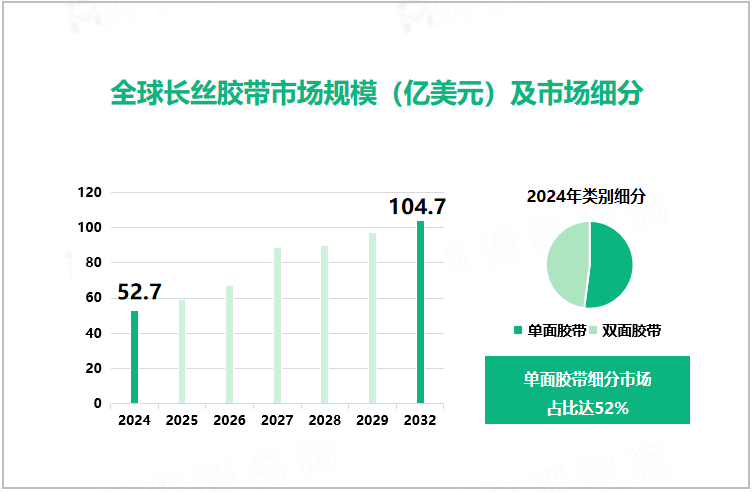
Task: Click the y-axis value 20
Action: [94, 368]
